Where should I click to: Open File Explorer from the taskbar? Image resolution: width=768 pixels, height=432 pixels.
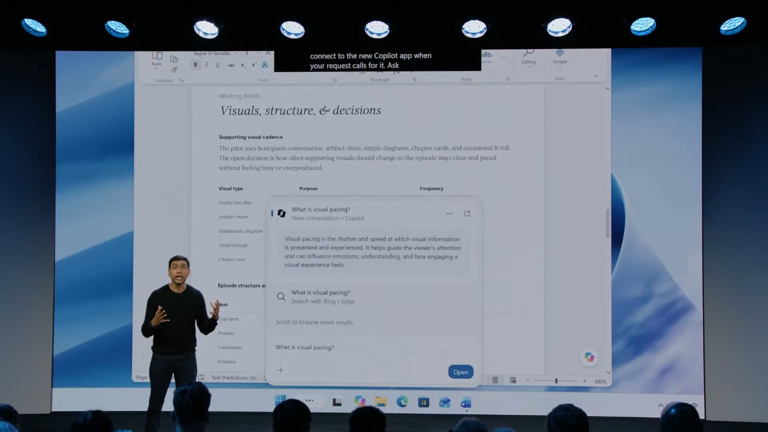381,402
